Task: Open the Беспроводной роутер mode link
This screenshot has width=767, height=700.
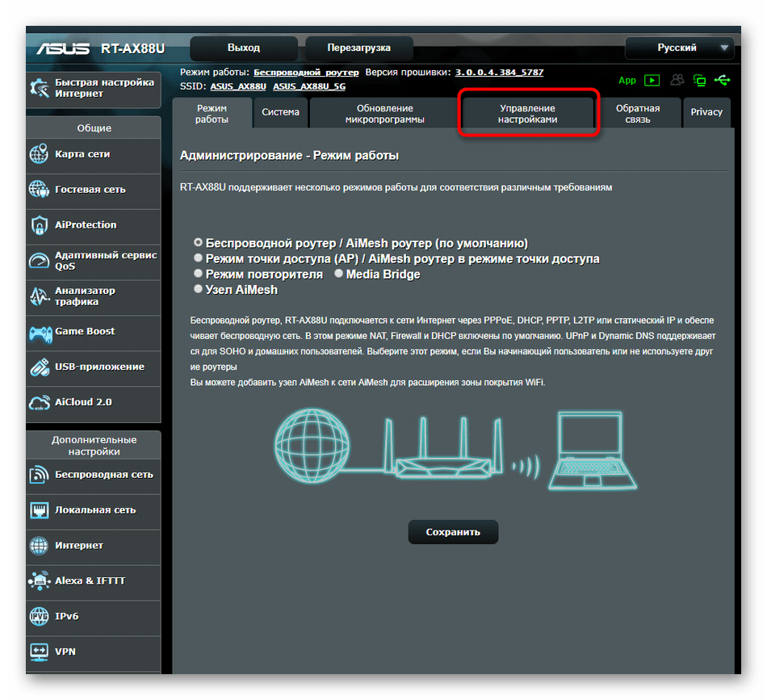Action: [306, 73]
